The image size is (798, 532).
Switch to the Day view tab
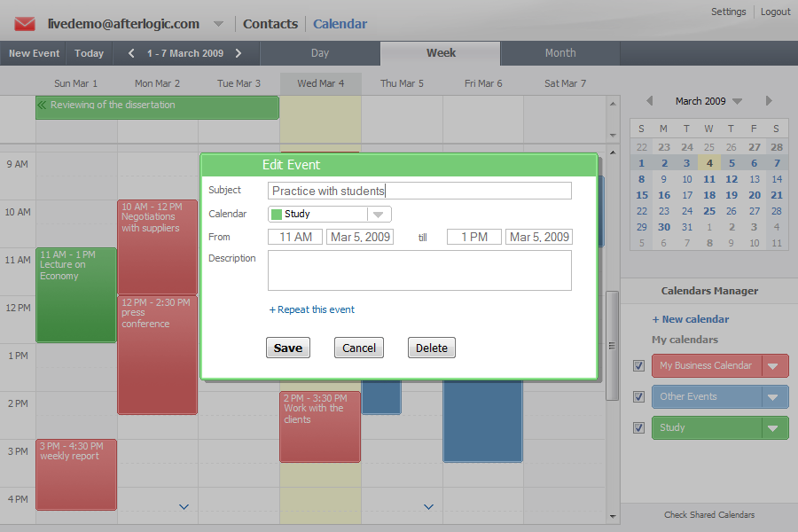320,53
